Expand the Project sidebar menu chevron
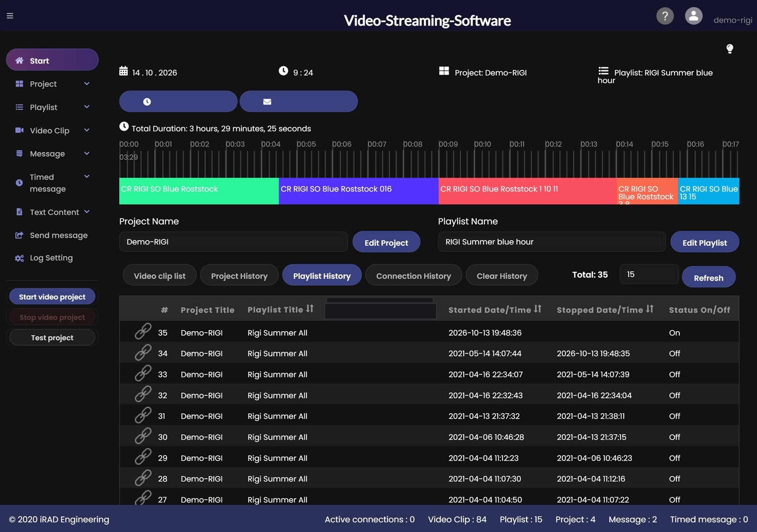Screen dimensions: 757x532 tap(87, 84)
